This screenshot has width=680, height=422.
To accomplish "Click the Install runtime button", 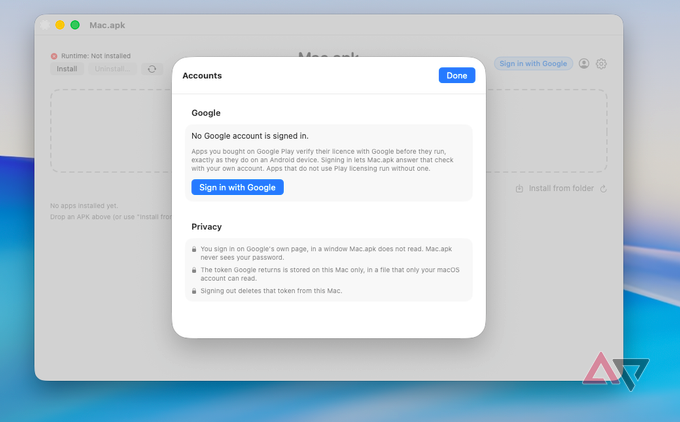I will click(67, 69).
